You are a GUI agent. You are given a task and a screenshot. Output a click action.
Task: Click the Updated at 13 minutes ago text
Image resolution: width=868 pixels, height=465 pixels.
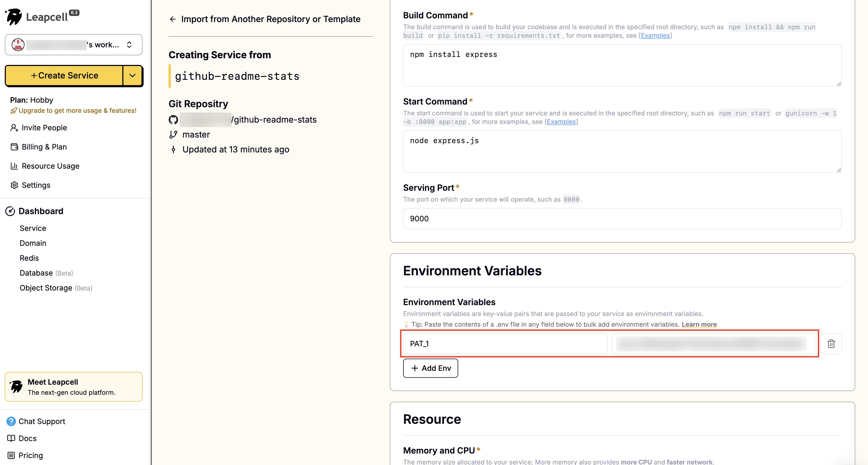[236, 150]
